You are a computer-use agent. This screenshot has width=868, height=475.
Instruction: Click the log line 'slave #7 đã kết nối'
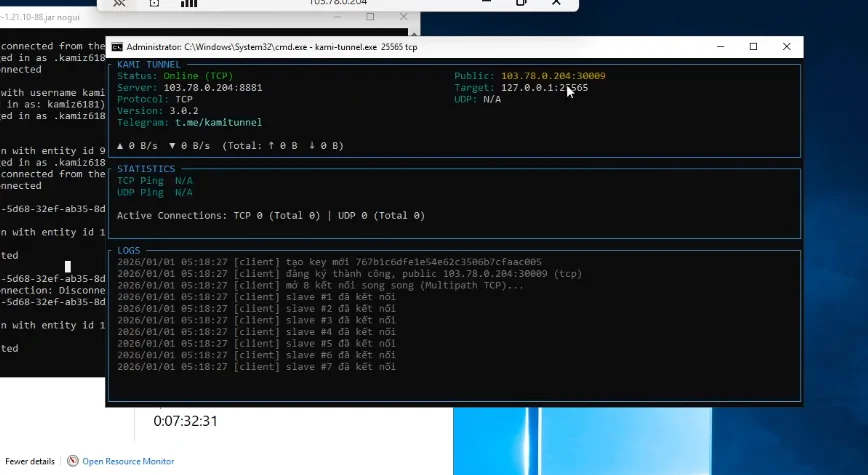click(x=256, y=366)
